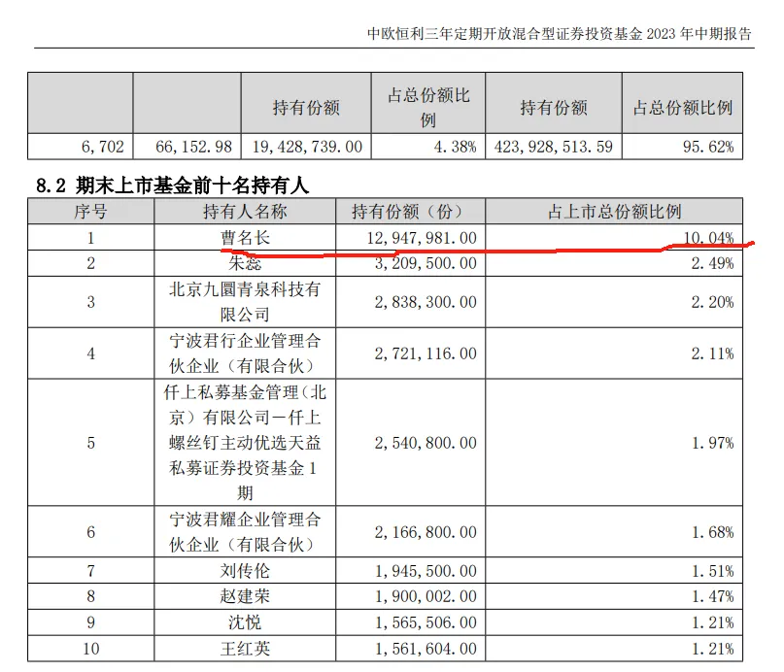Click the 序号 column header

click(x=90, y=212)
